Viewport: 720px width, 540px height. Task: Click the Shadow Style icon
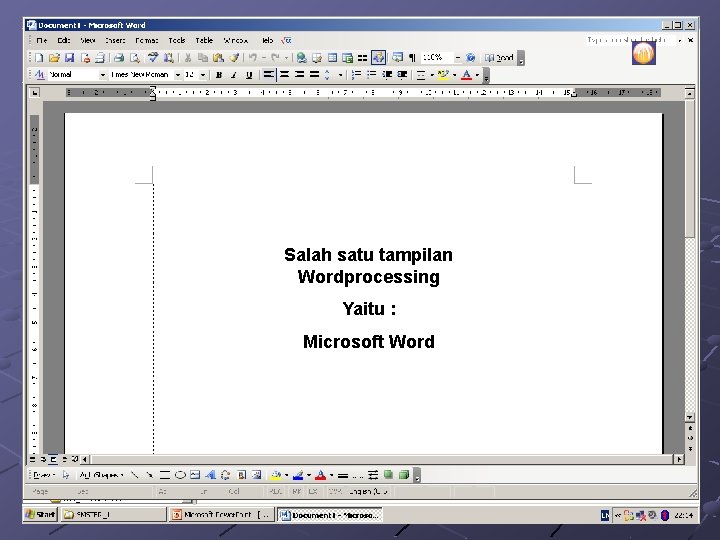[x=388, y=475]
